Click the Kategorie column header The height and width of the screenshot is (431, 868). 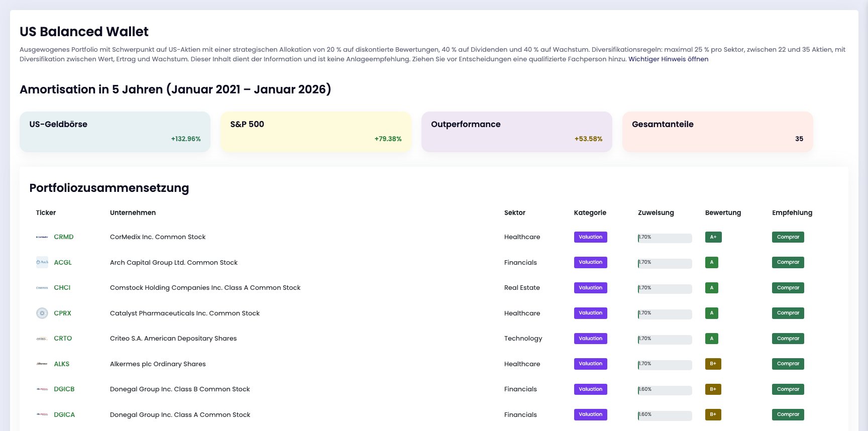coord(590,212)
